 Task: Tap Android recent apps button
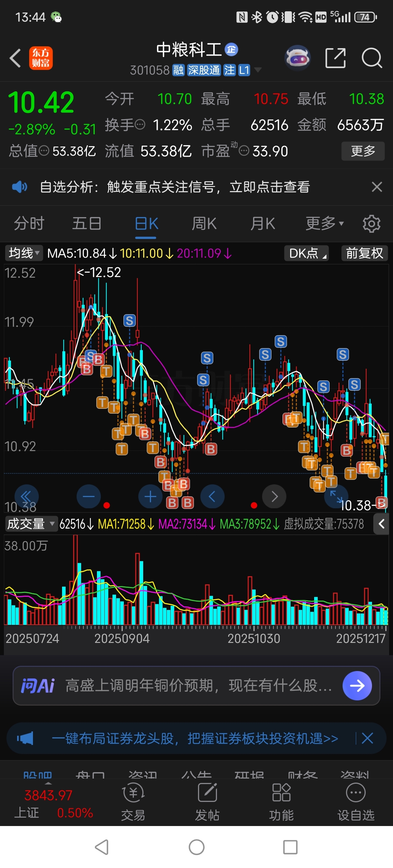(291, 847)
